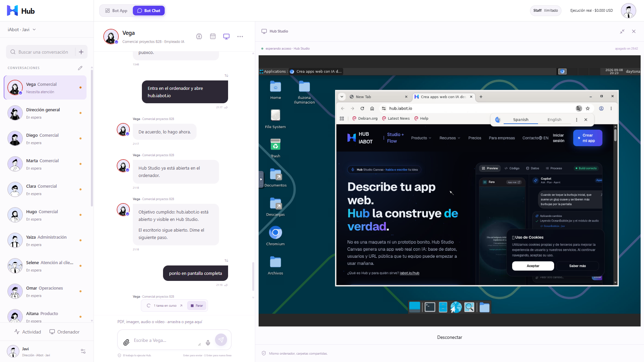644x362 pixels.
Task: Start a new conversation with plus icon
Action: tap(81, 52)
